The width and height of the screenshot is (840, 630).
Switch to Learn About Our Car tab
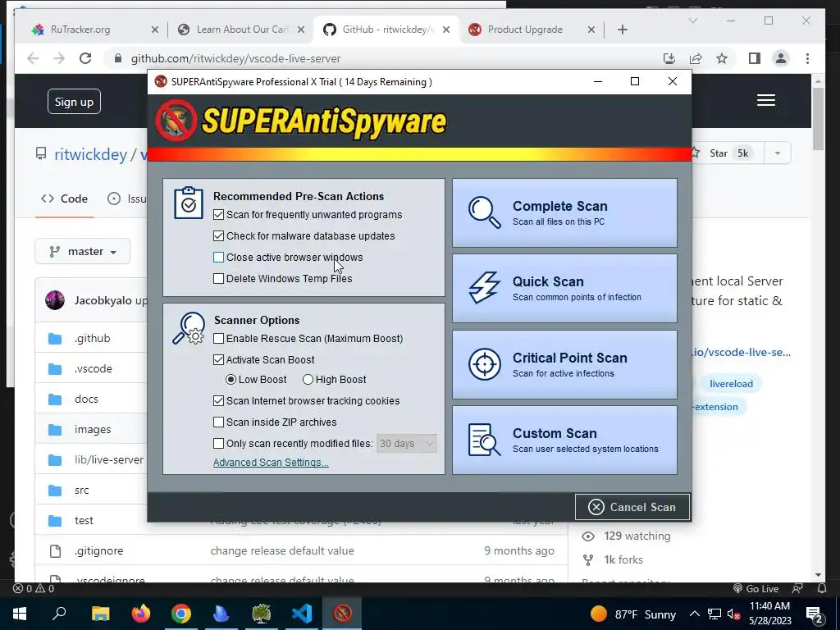pyautogui.click(x=241, y=30)
